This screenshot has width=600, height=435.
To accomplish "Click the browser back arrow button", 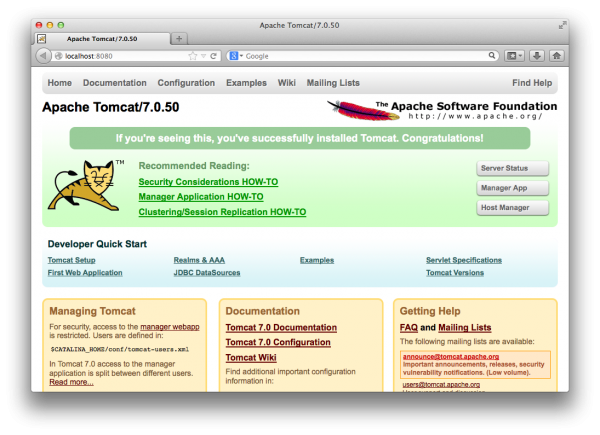I will pos(43,56).
